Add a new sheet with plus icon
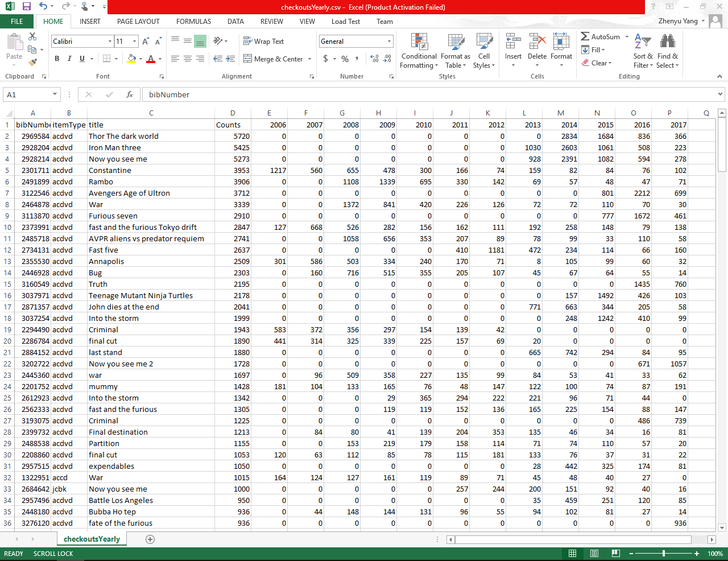The width and height of the screenshot is (728, 561). [x=150, y=539]
